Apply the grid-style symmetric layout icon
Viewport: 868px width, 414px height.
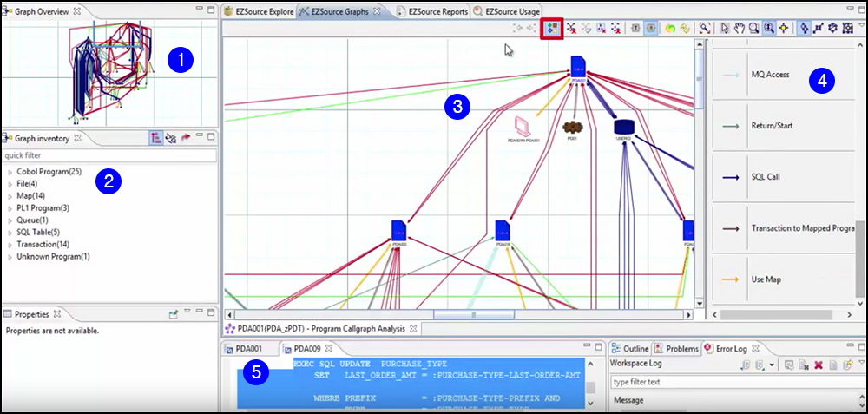(x=846, y=28)
